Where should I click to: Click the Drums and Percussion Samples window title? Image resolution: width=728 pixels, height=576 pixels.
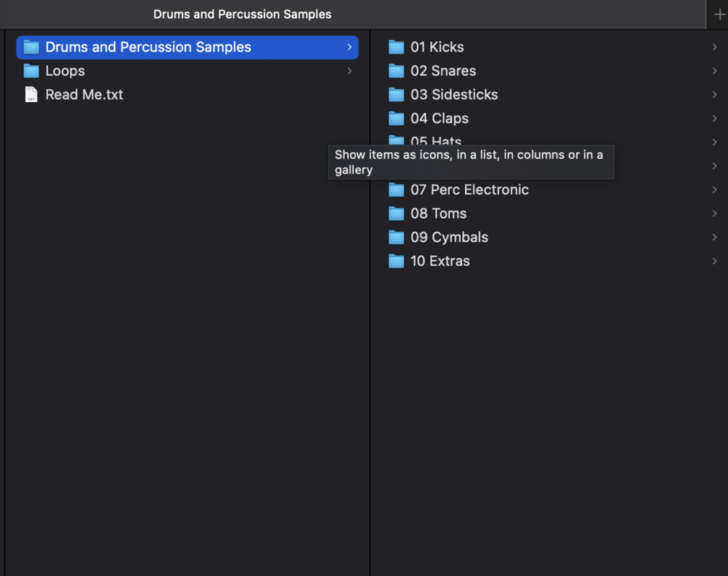point(242,14)
